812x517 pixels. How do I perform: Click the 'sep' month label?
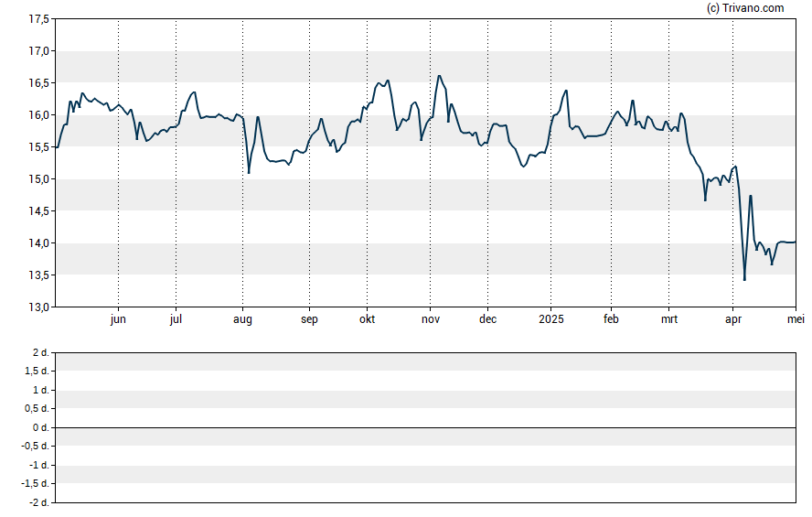pyautogui.click(x=309, y=319)
